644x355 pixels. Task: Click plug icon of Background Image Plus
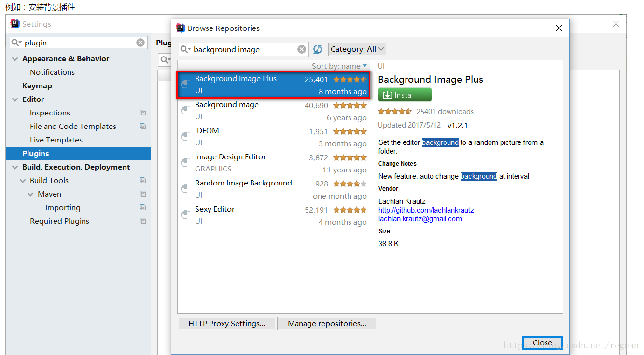(185, 85)
